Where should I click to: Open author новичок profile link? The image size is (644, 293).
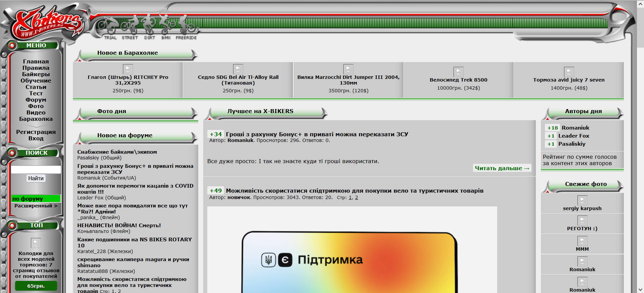[x=239, y=197]
